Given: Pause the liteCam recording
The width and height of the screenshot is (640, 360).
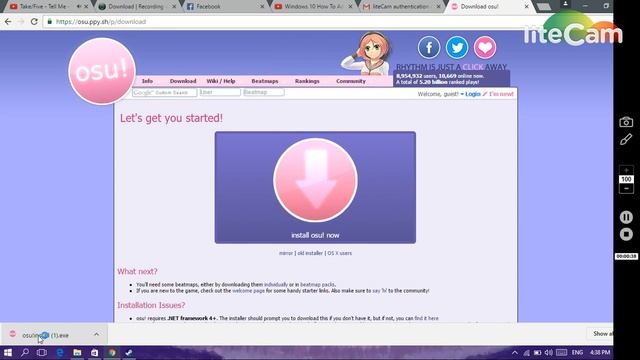Looking at the screenshot, I should coord(626,217).
